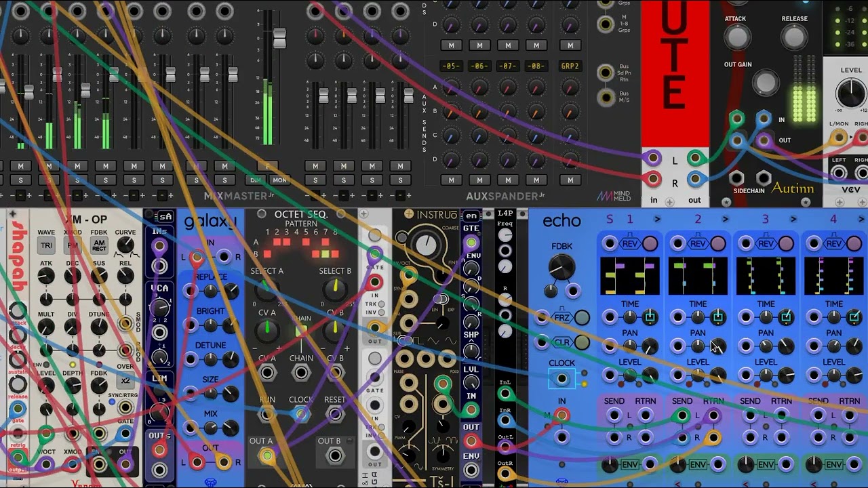Click tap 1 TIME knob with sync icon

click(x=650, y=317)
